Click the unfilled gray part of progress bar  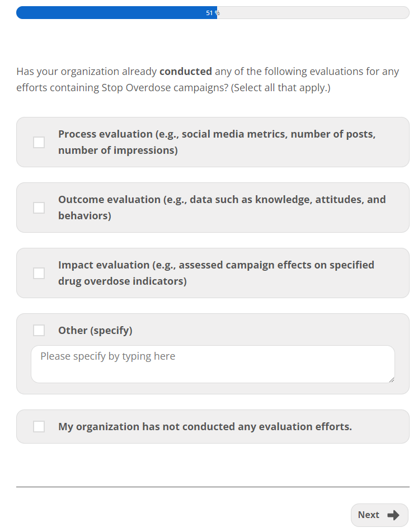coord(313,13)
